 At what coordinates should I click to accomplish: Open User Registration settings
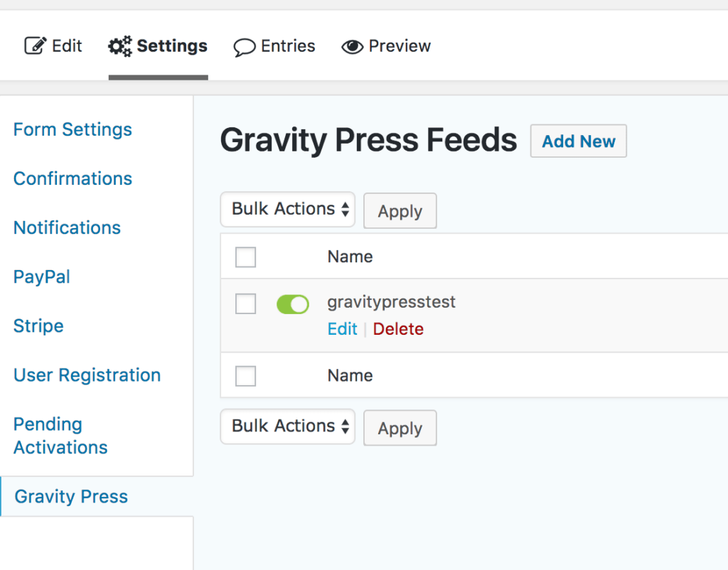(x=87, y=375)
